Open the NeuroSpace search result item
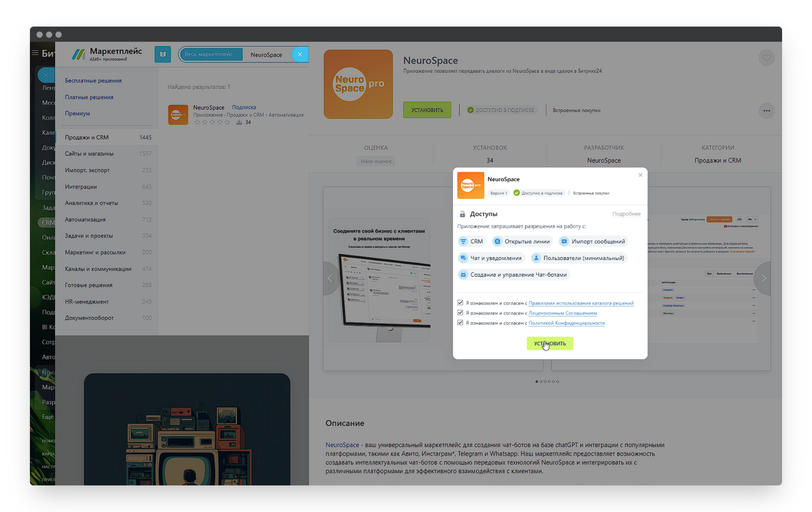The width and height of the screenshot is (812, 512). 236,114
